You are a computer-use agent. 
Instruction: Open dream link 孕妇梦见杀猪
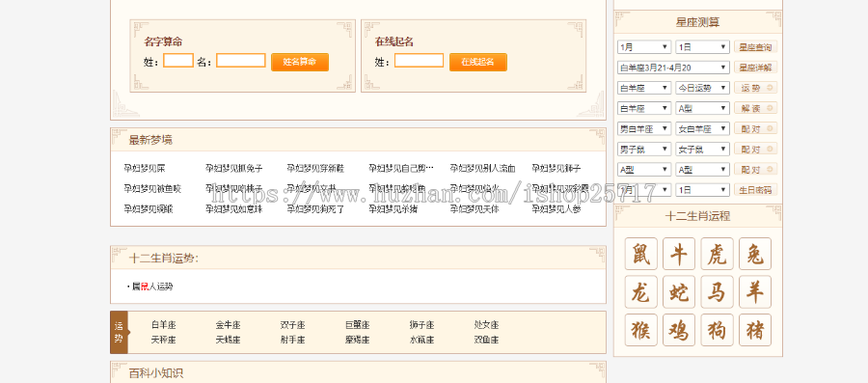pos(393,209)
